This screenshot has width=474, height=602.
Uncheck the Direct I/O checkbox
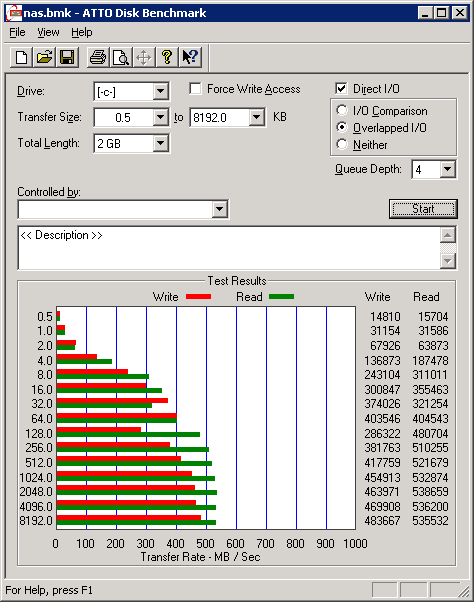[x=341, y=89]
